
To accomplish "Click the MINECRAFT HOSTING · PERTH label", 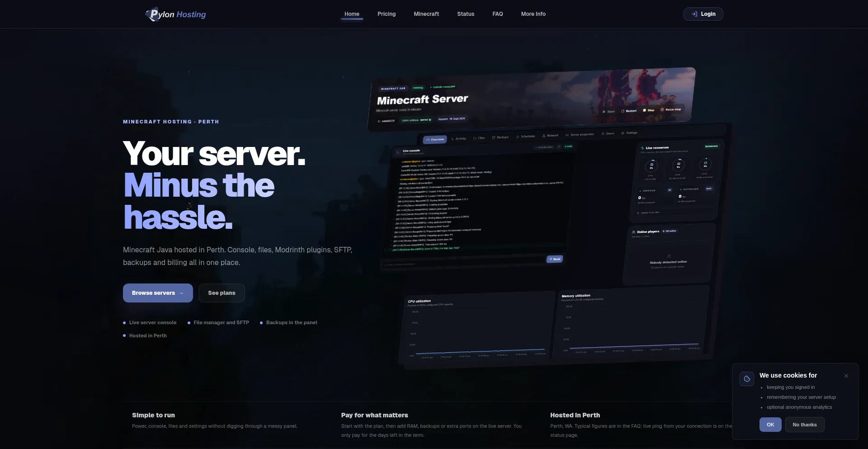I will pyautogui.click(x=171, y=122).
